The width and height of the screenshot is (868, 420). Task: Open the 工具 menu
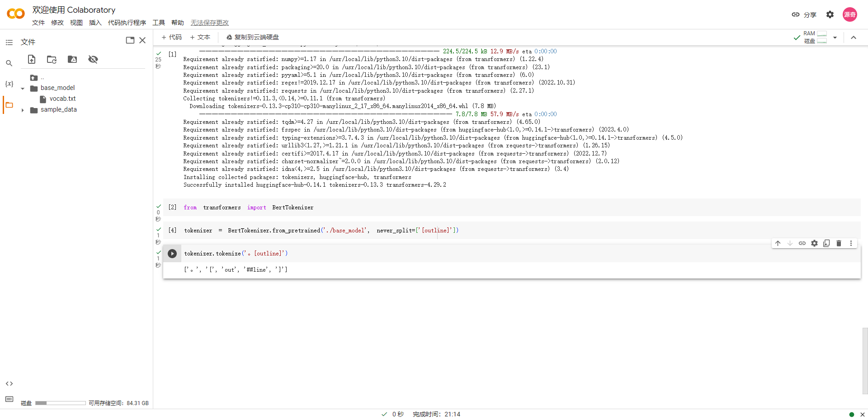click(159, 23)
